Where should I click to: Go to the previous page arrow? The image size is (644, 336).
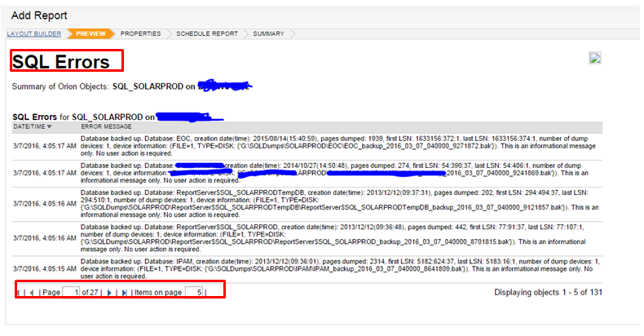click(x=32, y=293)
